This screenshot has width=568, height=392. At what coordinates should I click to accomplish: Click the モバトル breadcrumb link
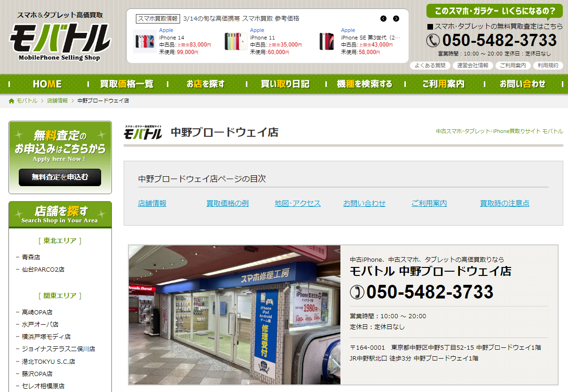coord(27,101)
